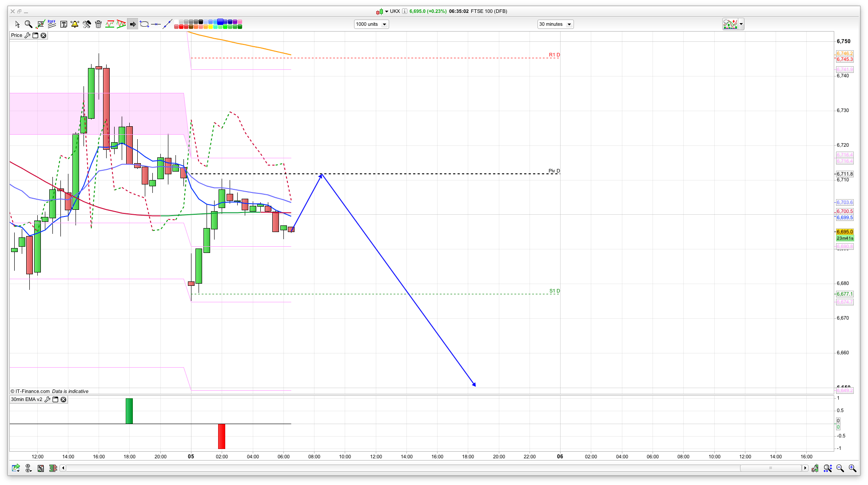
Task: Select the text annotation tool
Action: (x=64, y=24)
